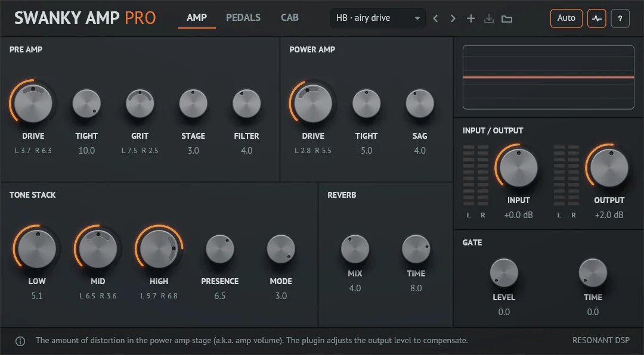Screen dimensions: 644x355
Task: Click the input level L R meter
Action: click(x=476, y=175)
